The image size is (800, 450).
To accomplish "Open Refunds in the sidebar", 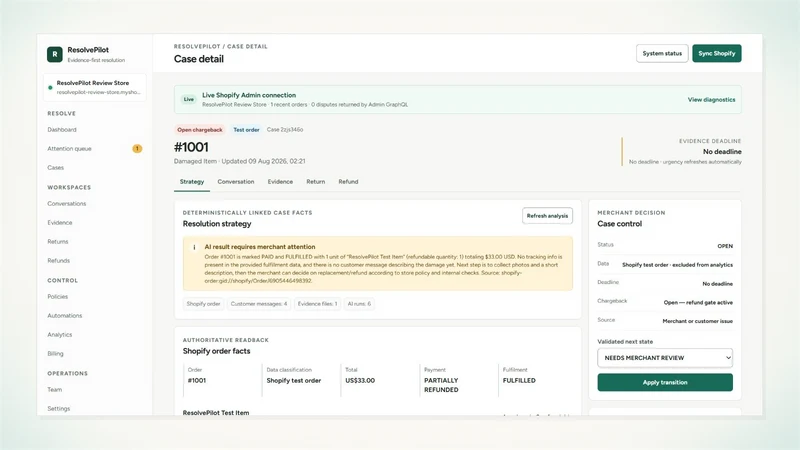I will 59,260.
